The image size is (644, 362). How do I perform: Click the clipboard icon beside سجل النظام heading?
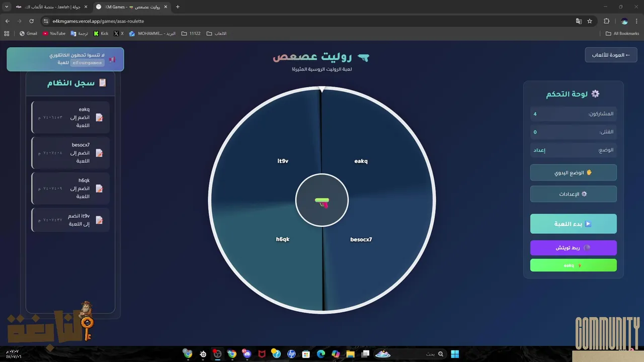[x=103, y=83]
